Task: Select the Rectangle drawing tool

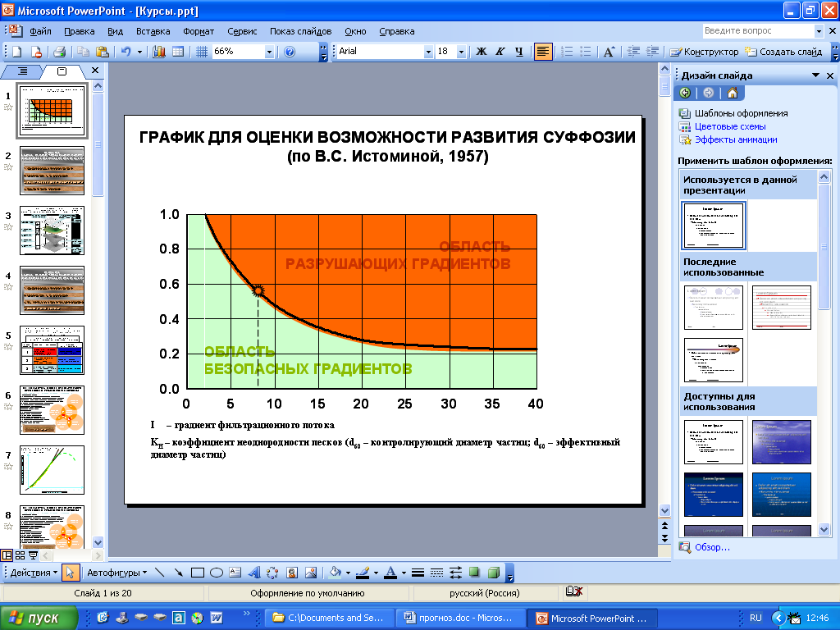Action: (x=198, y=573)
